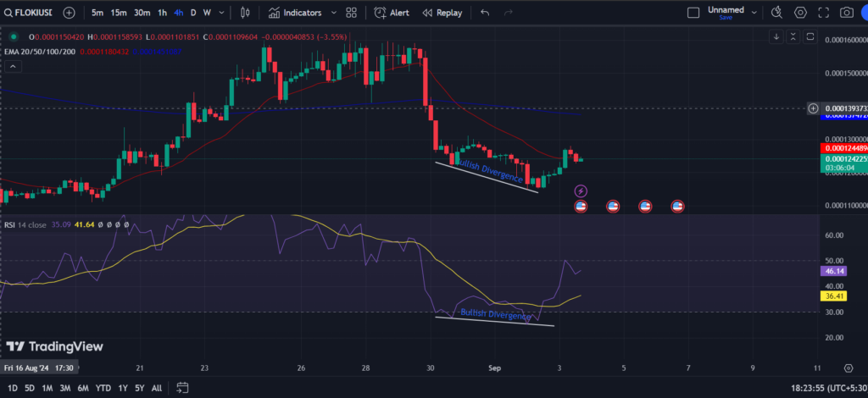The width and height of the screenshot is (868, 398).
Task: Expand the layout name dropdown chevron
Action: [754, 12]
